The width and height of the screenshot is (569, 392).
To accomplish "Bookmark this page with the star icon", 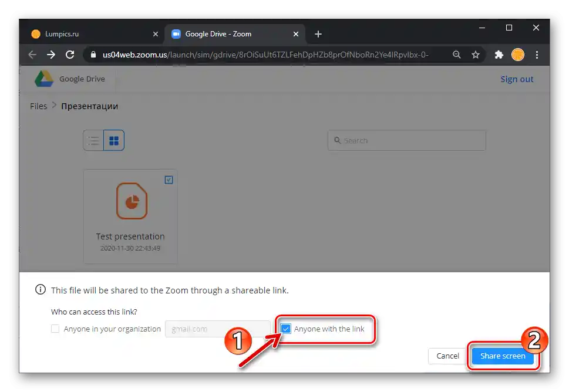I will pyautogui.click(x=476, y=55).
